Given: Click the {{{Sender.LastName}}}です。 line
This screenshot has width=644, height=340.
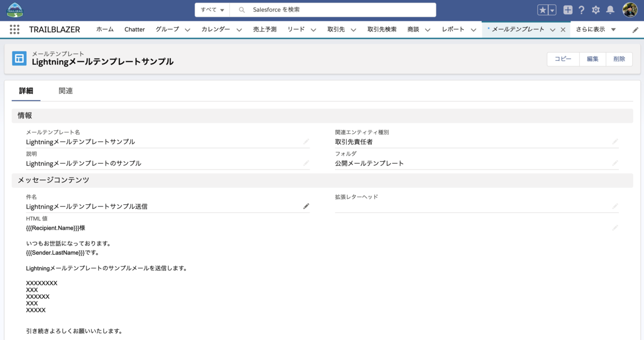Looking at the screenshot, I should (x=62, y=252).
